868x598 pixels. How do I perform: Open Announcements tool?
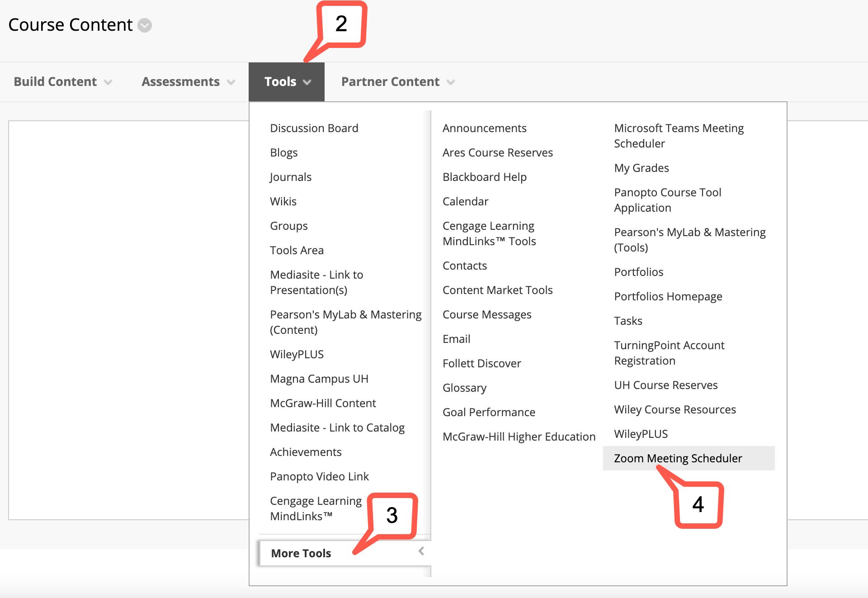pos(485,128)
